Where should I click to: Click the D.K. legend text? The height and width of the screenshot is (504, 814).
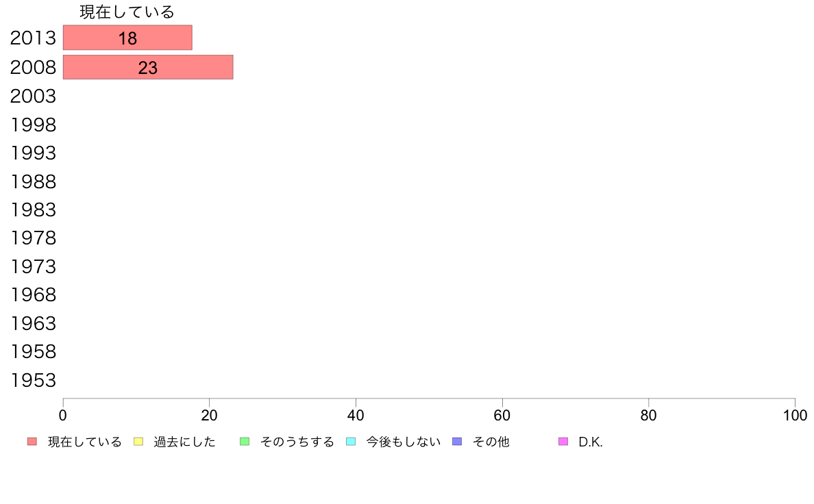591,442
